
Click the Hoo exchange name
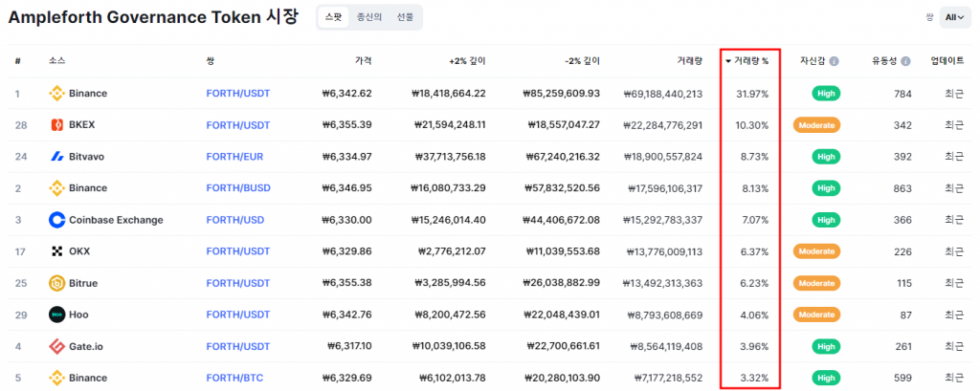click(x=78, y=315)
